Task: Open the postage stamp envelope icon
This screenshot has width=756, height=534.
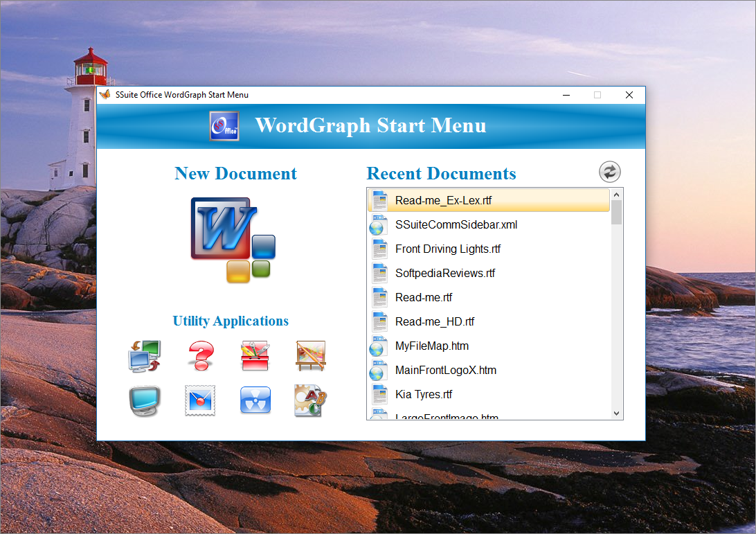Action: (200, 401)
